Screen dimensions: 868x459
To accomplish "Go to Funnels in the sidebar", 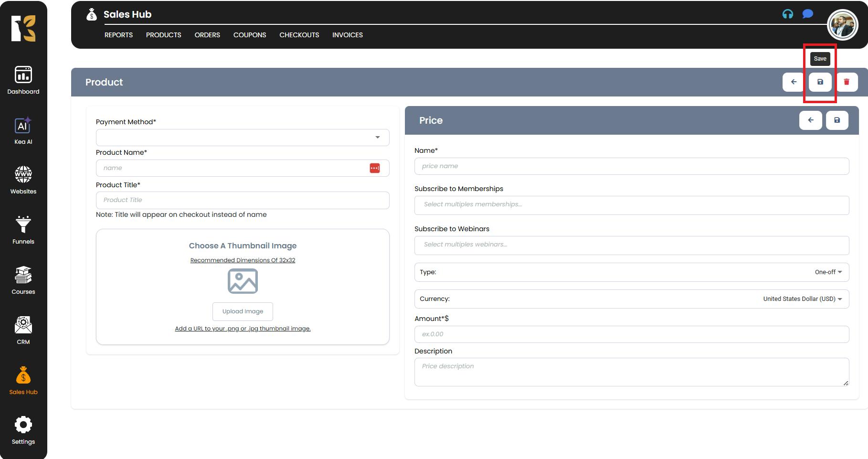I will click(23, 230).
